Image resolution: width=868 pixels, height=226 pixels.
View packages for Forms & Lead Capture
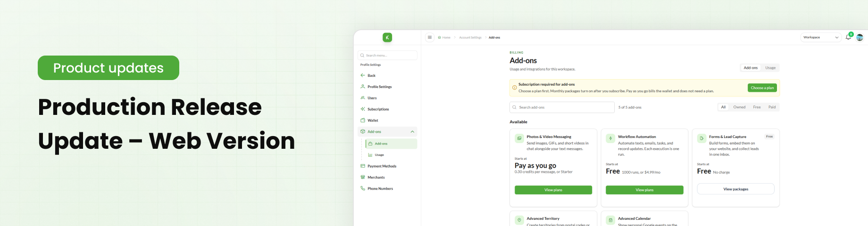tap(736, 189)
